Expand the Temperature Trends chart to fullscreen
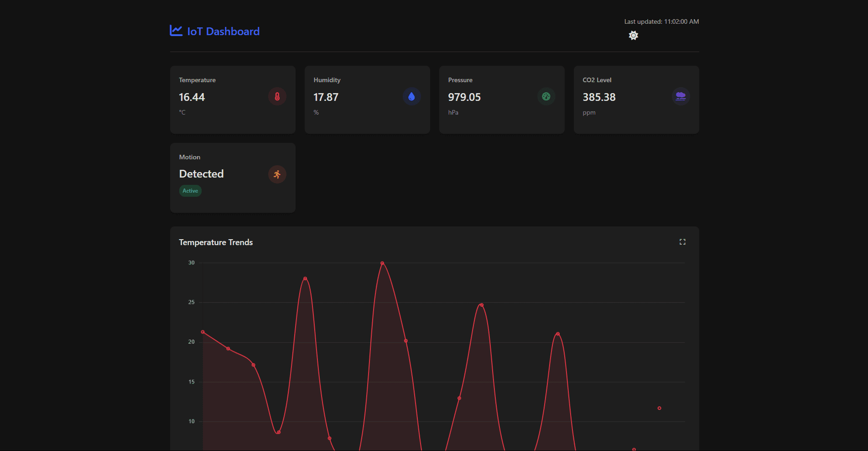The height and width of the screenshot is (451, 868). click(x=682, y=242)
